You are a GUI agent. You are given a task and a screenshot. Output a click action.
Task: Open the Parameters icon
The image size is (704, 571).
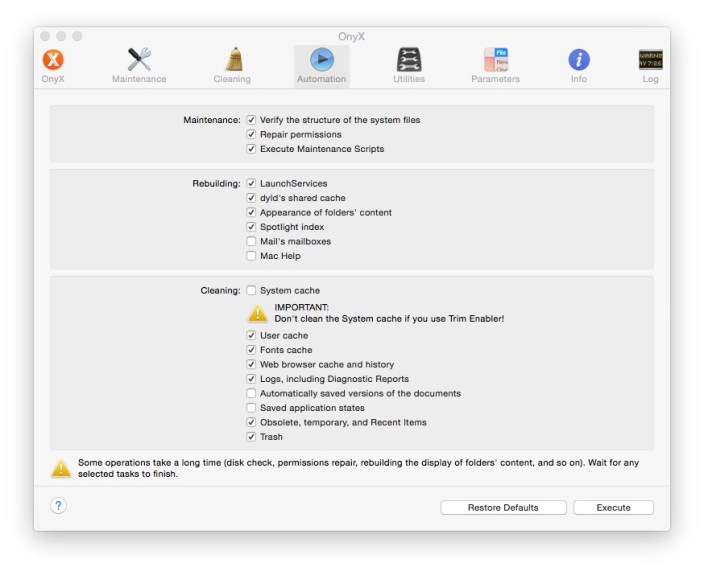496,60
